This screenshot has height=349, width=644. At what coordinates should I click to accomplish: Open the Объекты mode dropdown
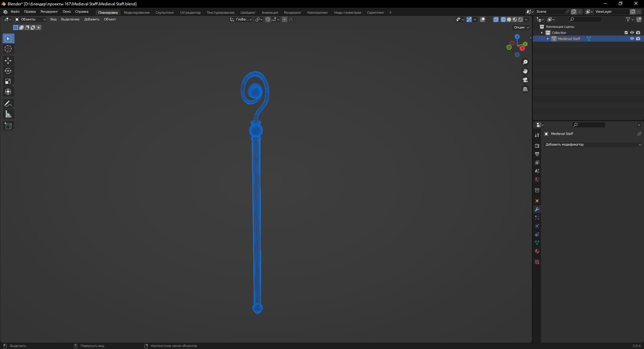tap(30, 19)
